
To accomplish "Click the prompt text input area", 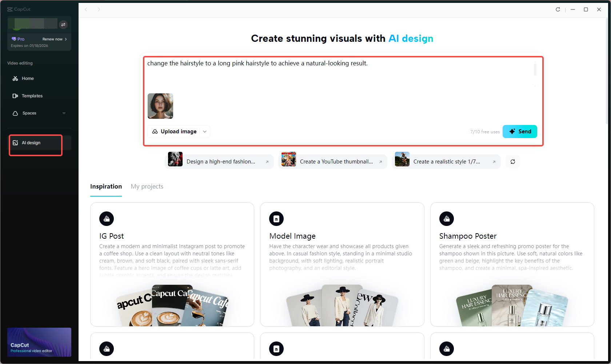I will 327,73.
